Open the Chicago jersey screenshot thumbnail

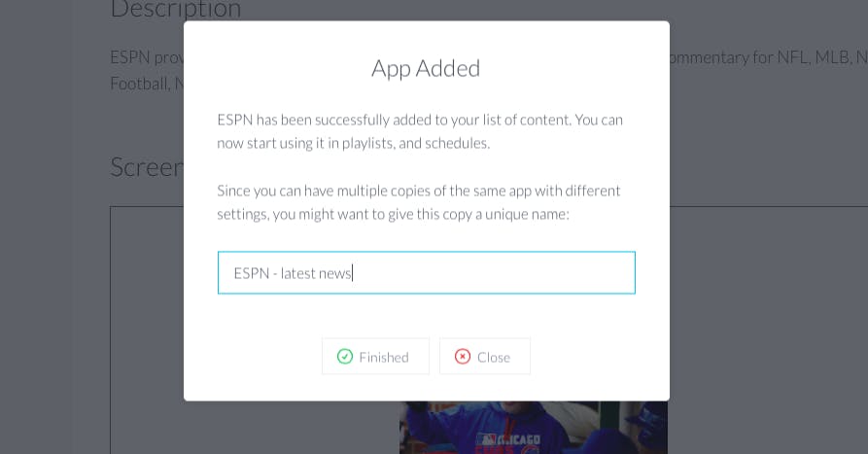[x=533, y=428]
